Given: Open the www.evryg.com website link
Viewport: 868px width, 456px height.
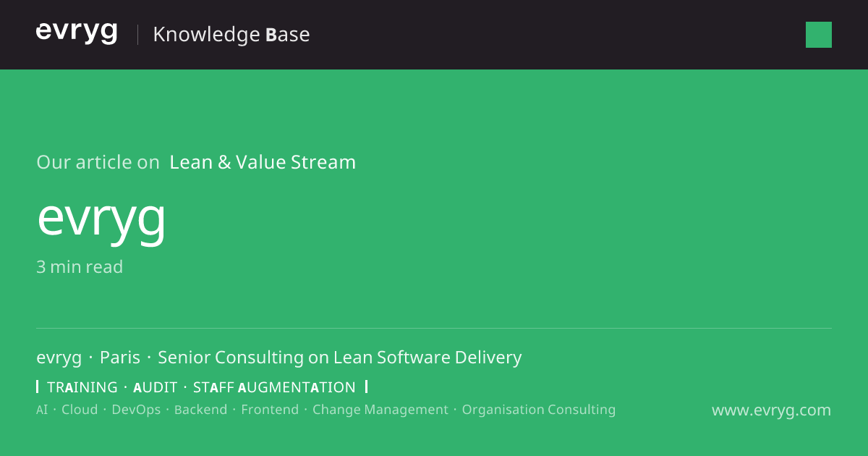Looking at the screenshot, I should pyautogui.click(x=771, y=410).
